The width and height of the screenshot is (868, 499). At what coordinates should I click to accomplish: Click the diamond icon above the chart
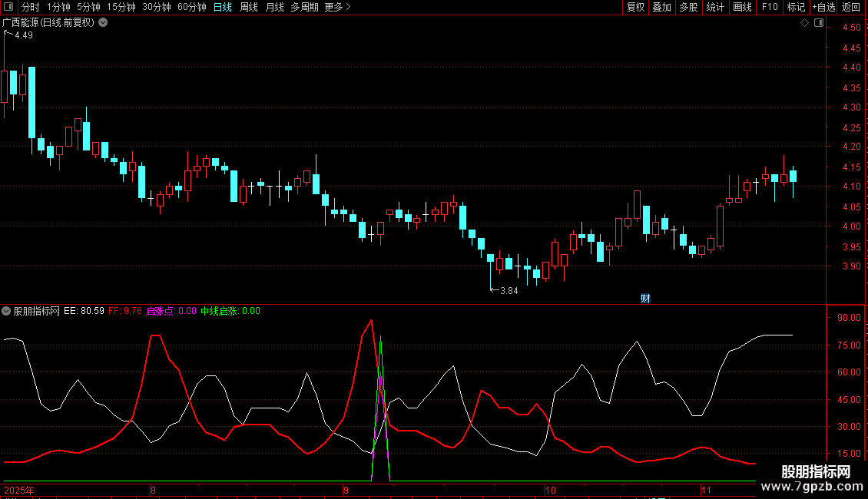click(804, 23)
